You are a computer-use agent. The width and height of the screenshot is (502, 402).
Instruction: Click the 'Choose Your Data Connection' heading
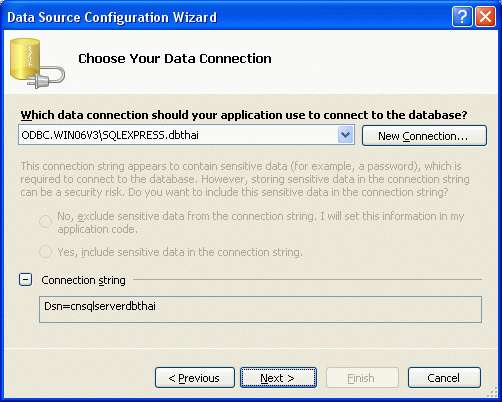(x=175, y=59)
